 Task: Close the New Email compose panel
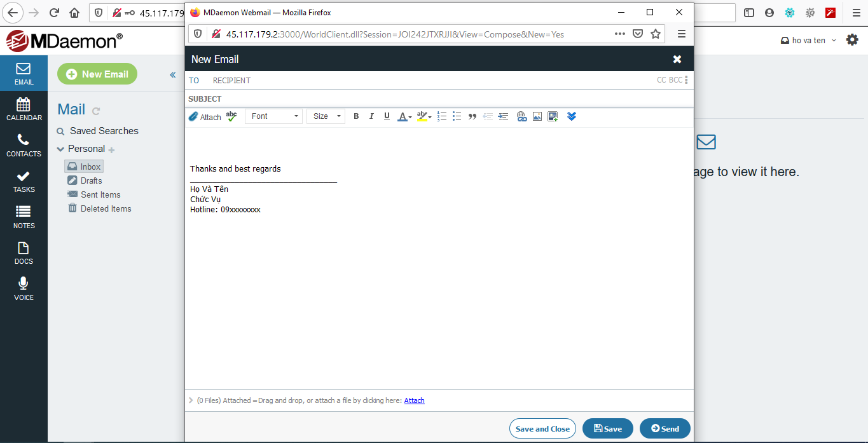coord(677,59)
